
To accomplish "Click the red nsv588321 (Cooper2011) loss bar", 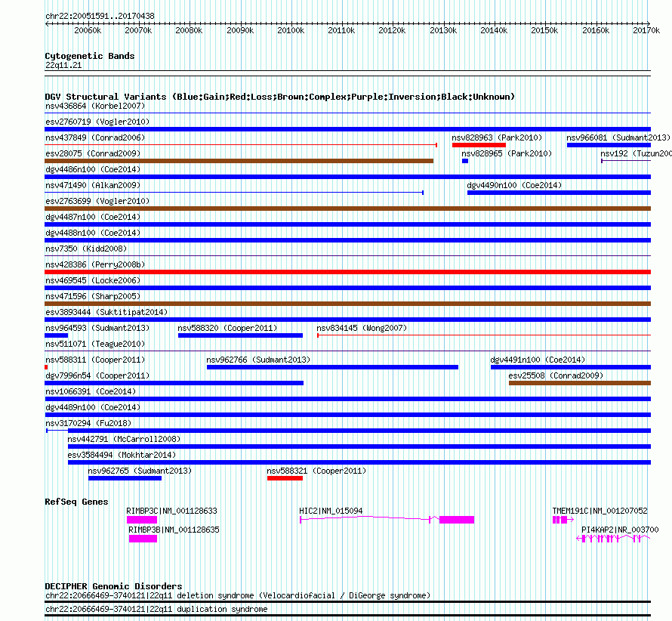I will tap(285, 478).
